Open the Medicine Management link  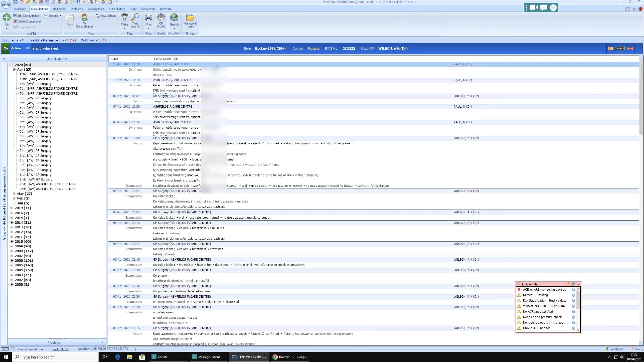coord(45,40)
